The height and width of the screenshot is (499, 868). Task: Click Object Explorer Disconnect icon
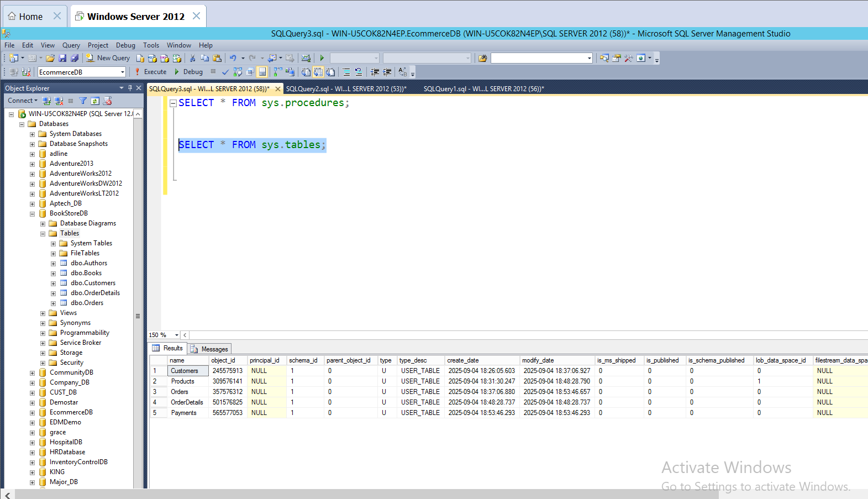point(59,101)
